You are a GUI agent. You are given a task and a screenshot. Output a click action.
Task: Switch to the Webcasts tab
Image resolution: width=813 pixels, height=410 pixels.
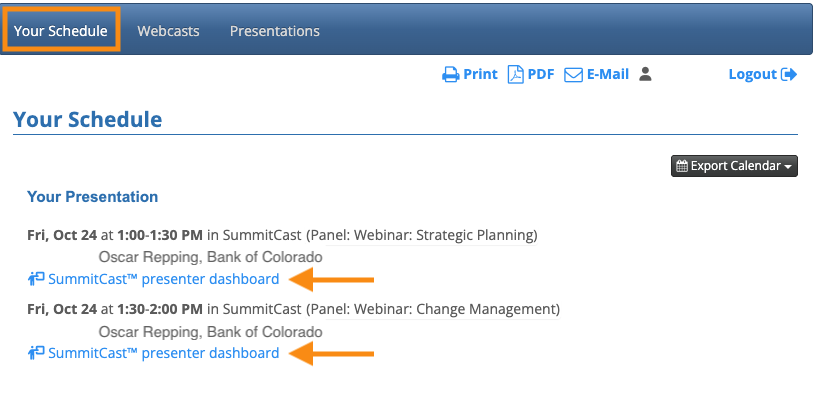coord(168,31)
